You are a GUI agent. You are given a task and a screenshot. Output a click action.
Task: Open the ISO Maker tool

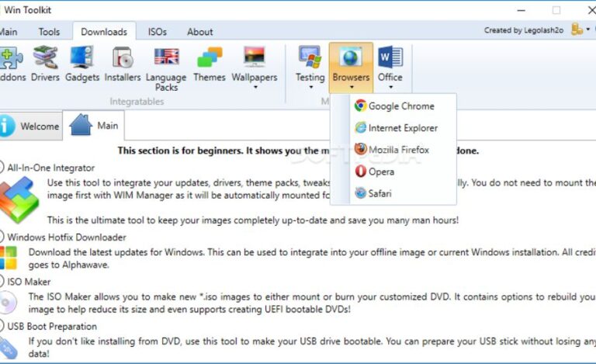29,282
